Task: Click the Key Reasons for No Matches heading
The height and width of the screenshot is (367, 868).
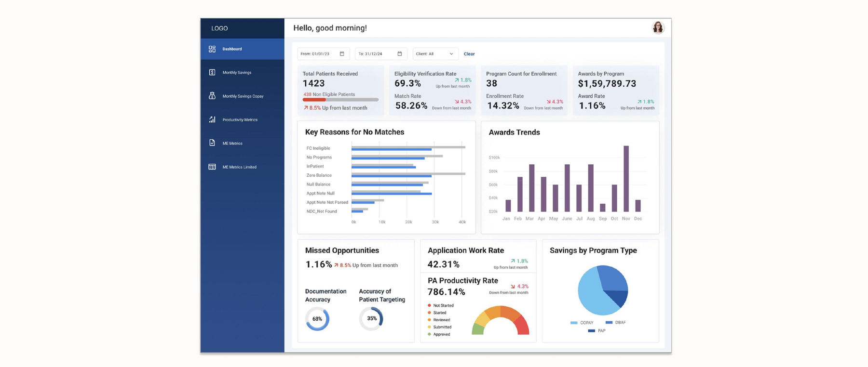Action: (354, 132)
